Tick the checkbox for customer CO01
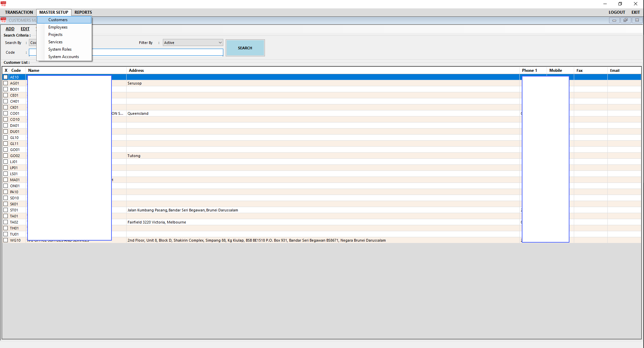The height and width of the screenshot is (348, 644). point(6,113)
